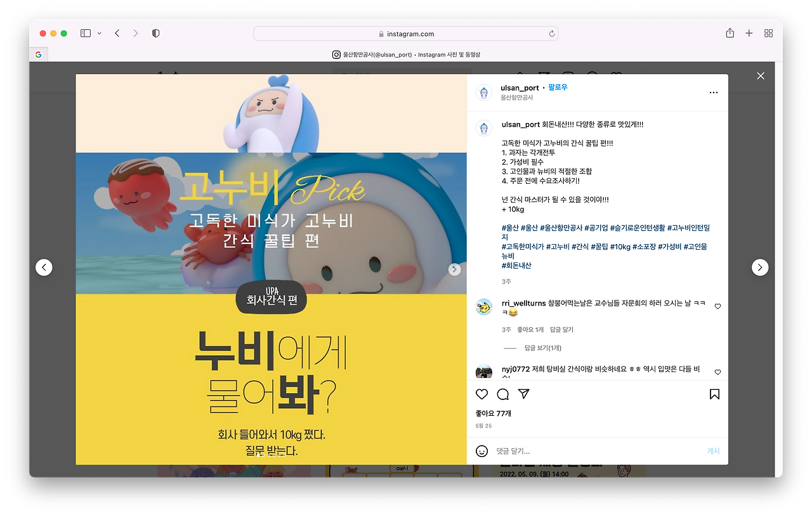
Task: Open Safari's tab overview grid
Action: [x=768, y=33]
